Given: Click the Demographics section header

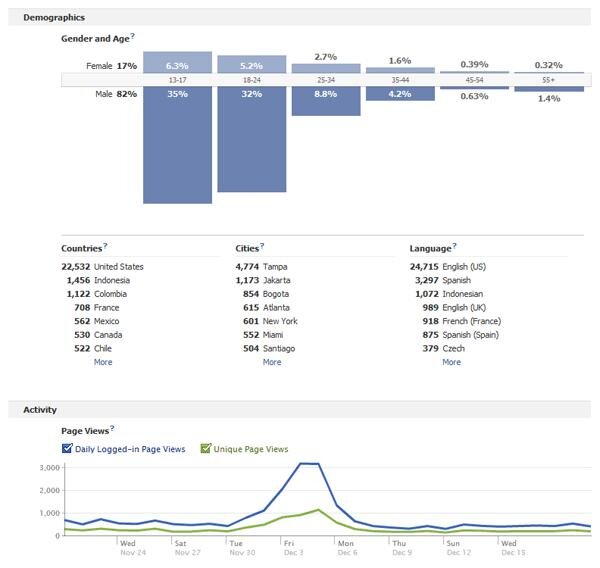Looking at the screenshot, I should (54, 18).
